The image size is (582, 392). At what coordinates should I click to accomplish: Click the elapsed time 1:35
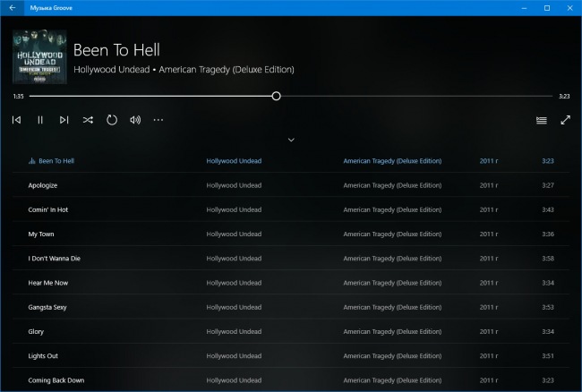tap(18, 96)
